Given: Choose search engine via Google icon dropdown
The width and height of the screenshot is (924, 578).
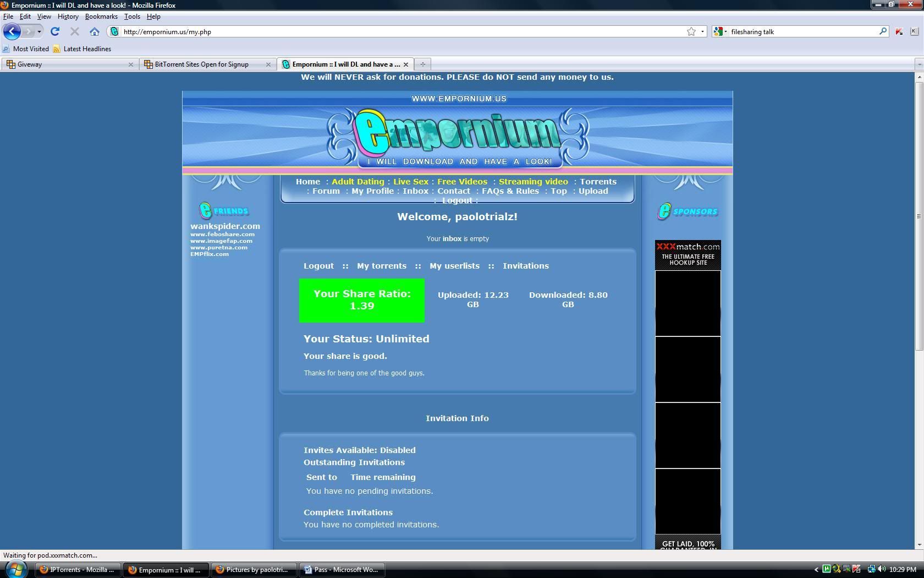Looking at the screenshot, I should tap(720, 31).
